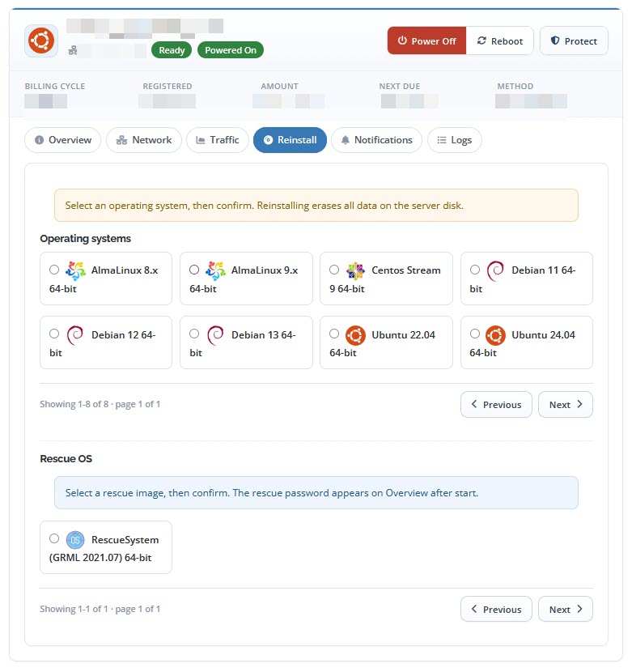Go to the Notifications tab
Viewport: 632px width, 672px height.
pos(376,140)
